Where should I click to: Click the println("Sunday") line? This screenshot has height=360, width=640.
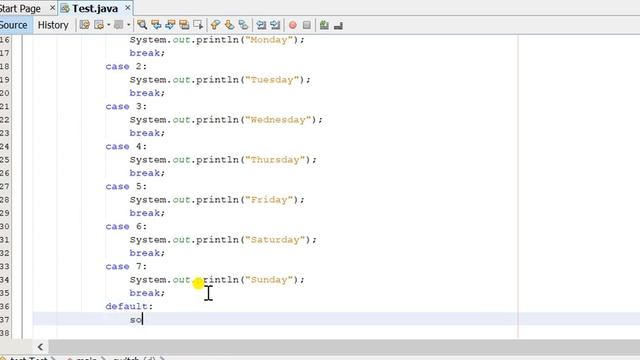click(217, 280)
